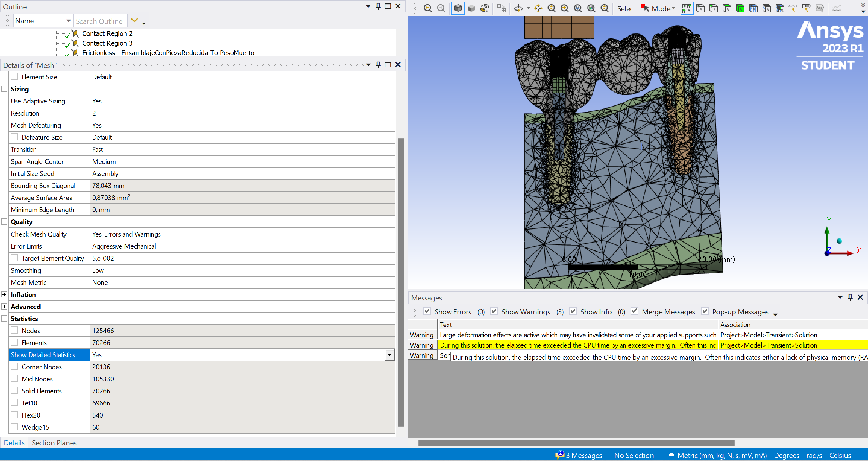Tick the Defeature Size parameter checkbox
This screenshot has height=461, width=868.
(x=14, y=137)
